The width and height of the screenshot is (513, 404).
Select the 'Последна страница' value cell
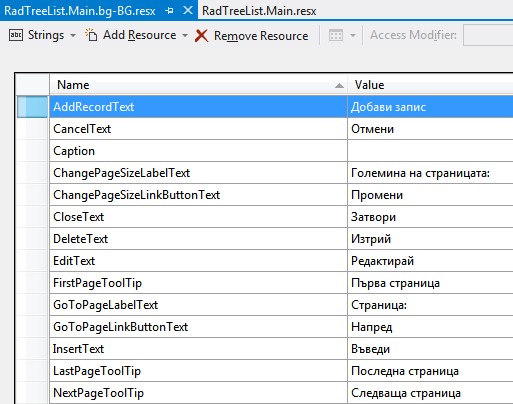pyautogui.click(x=430, y=371)
